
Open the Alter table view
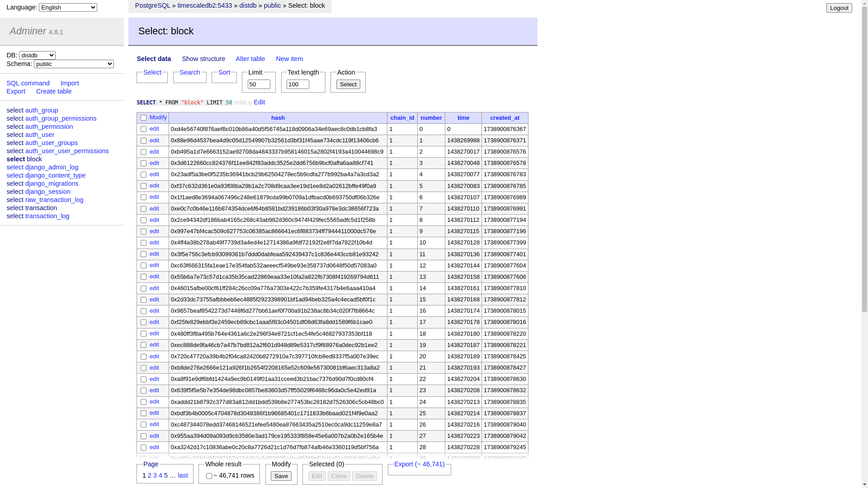coord(250,59)
